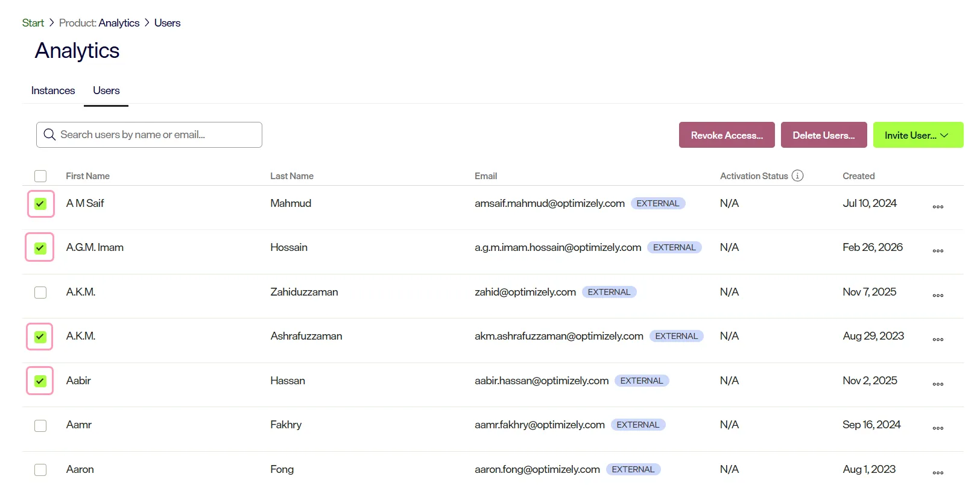This screenshot has width=980, height=491.
Task: Click the Created column header
Action: (x=858, y=176)
